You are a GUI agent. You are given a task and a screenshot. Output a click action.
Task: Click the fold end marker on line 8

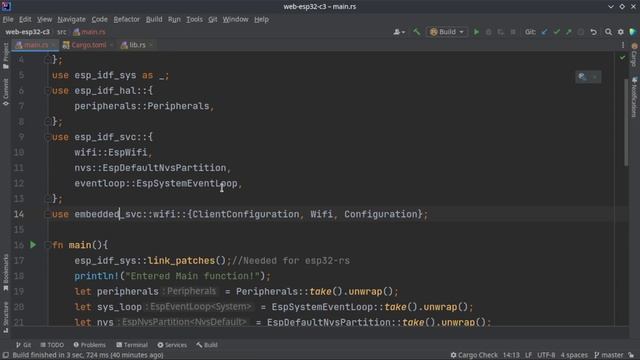pos(47,121)
